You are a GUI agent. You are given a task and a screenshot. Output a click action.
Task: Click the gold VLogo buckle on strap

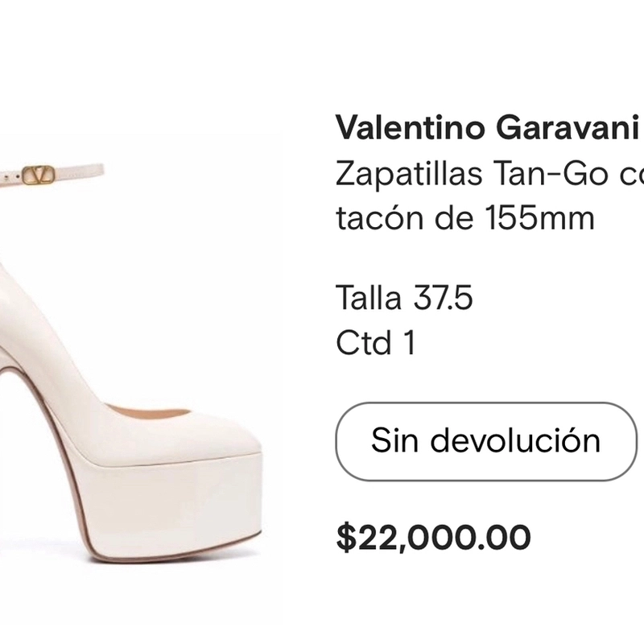pos(38,175)
